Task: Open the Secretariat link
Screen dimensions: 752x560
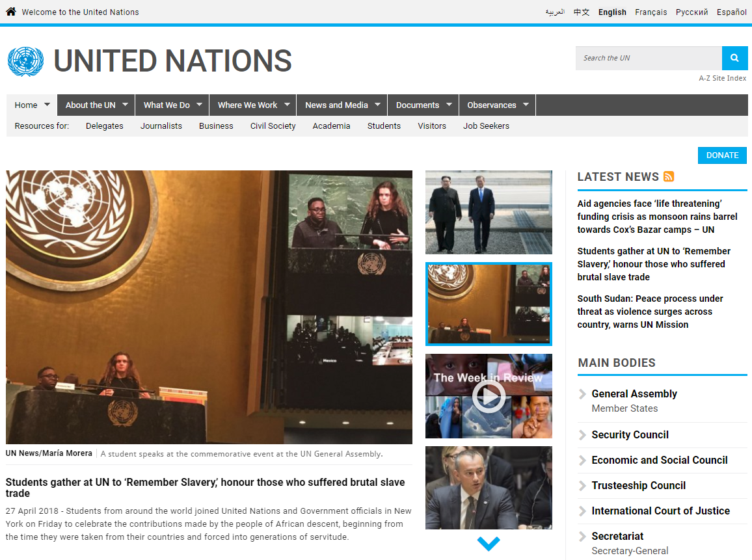Action: tap(617, 537)
